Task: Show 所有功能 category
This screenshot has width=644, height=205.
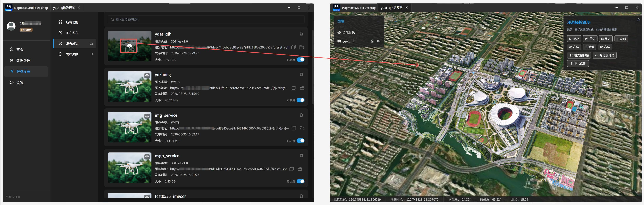Action: pyautogui.click(x=75, y=22)
